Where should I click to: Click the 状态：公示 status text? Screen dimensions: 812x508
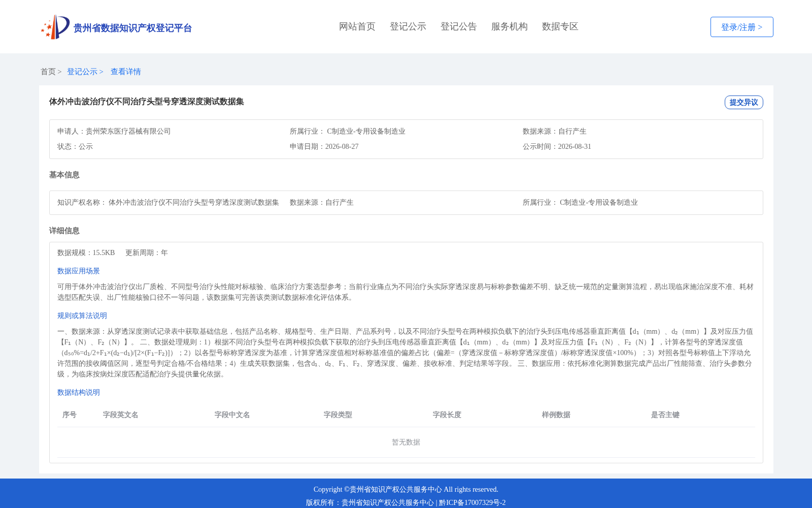pos(75,146)
